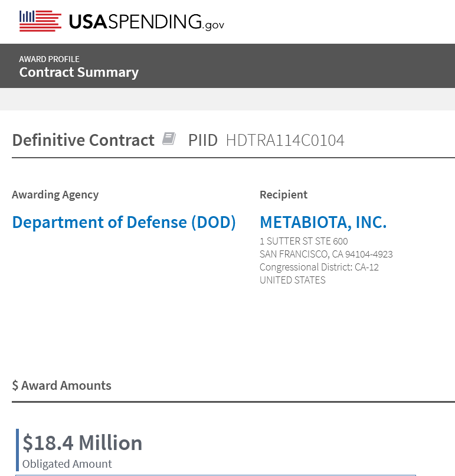This screenshot has height=476, width=455.
Task: Open the Department of Defense (DOD) link
Action: 124,223
